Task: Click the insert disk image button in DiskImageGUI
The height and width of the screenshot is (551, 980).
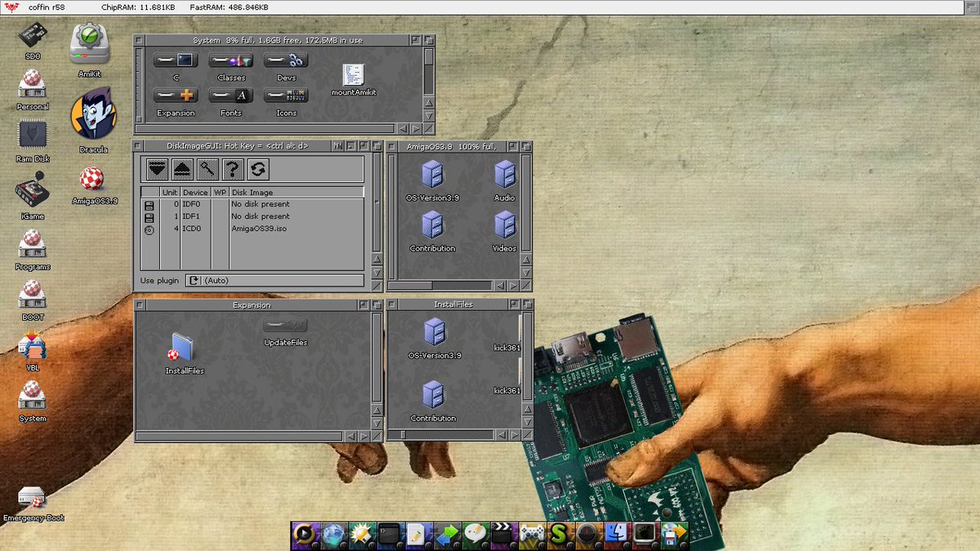Action: point(158,169)
